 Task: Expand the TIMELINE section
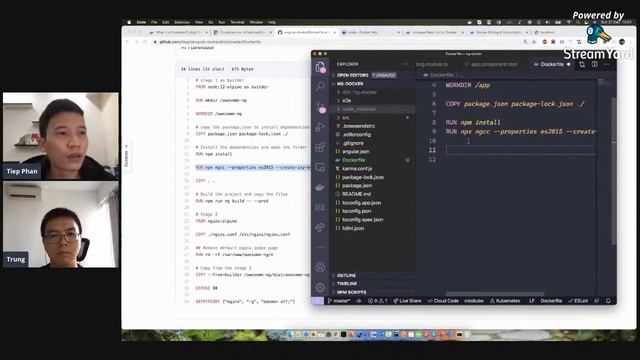(x=373, y=284)
